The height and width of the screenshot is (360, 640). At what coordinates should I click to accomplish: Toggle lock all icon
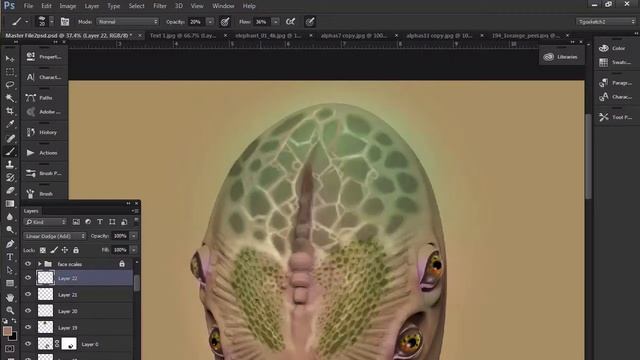(x=76, y=250)
